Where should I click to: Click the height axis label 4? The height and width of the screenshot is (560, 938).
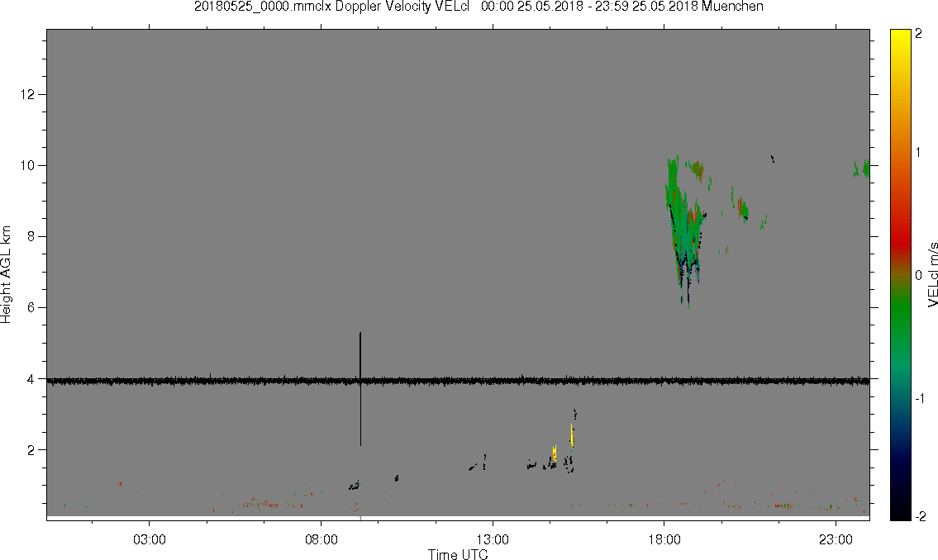(x=31, y=379)
